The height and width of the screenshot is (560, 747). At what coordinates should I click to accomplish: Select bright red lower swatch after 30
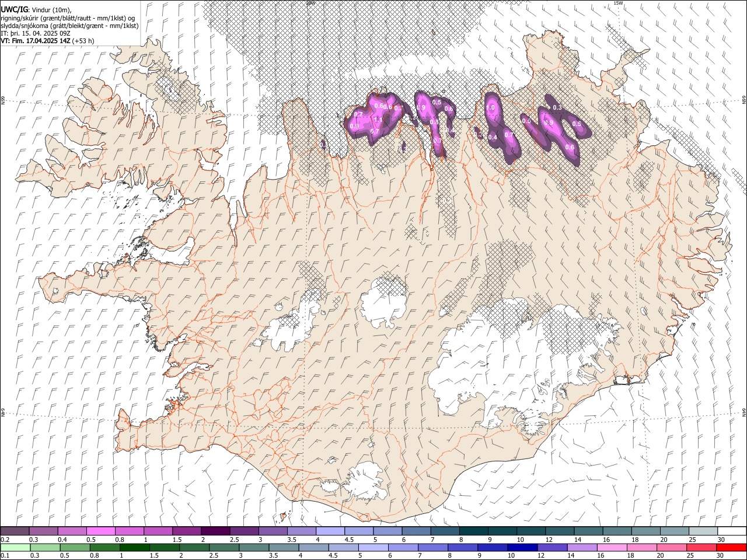pyautogui.click(x=731, y=547)
